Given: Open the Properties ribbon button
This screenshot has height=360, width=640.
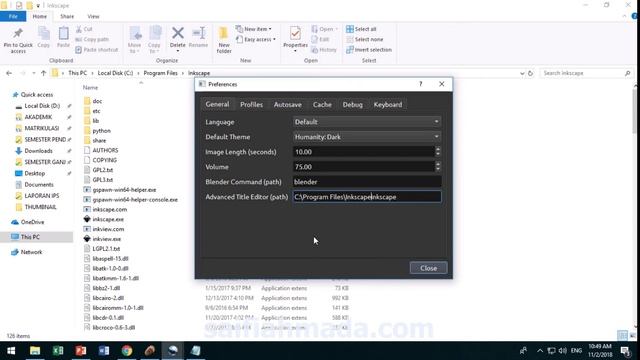Looking at the screenshot, I should (x=295, y=39).
